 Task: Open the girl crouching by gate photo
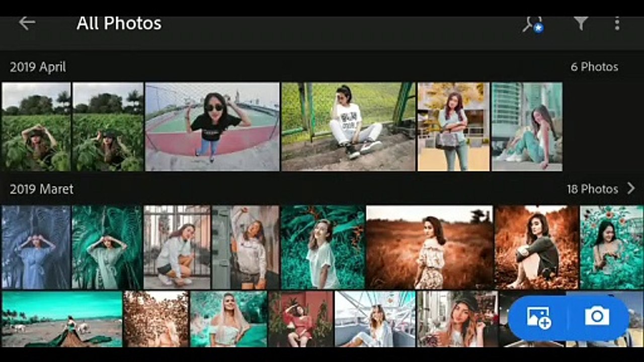click(177, 247)
